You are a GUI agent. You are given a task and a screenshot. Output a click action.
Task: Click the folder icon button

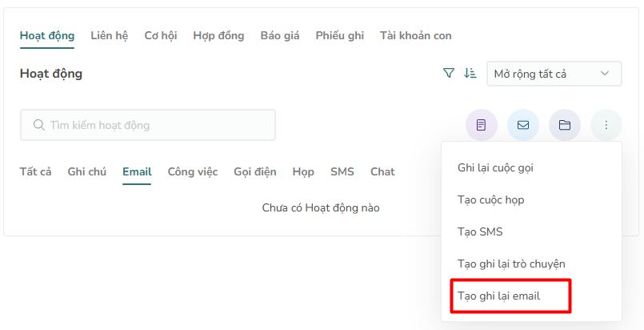565,125
